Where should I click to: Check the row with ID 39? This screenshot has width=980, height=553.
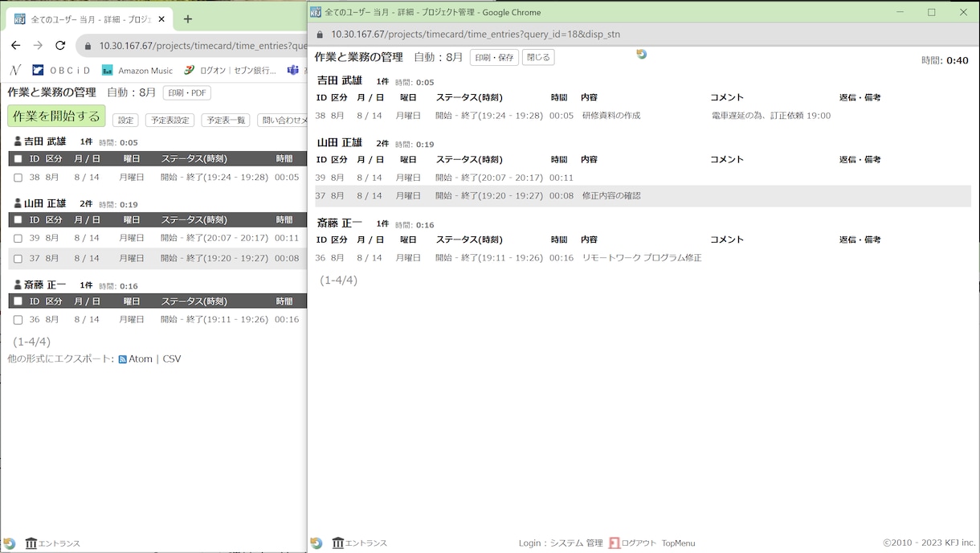(x=18, y=239)
